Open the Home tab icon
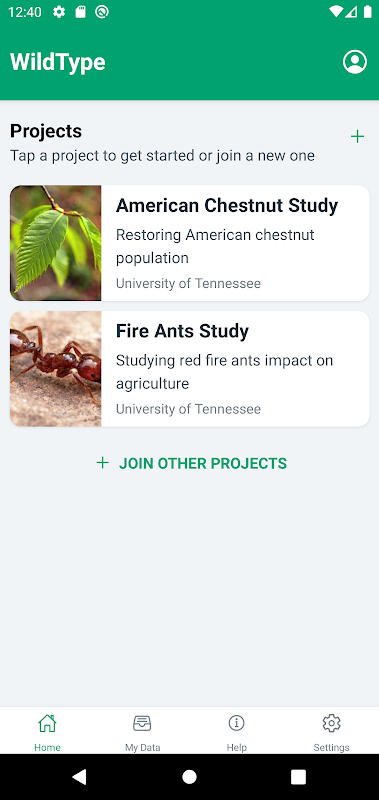The width and height of the screenshot is (379, 800). click(47, 723)
